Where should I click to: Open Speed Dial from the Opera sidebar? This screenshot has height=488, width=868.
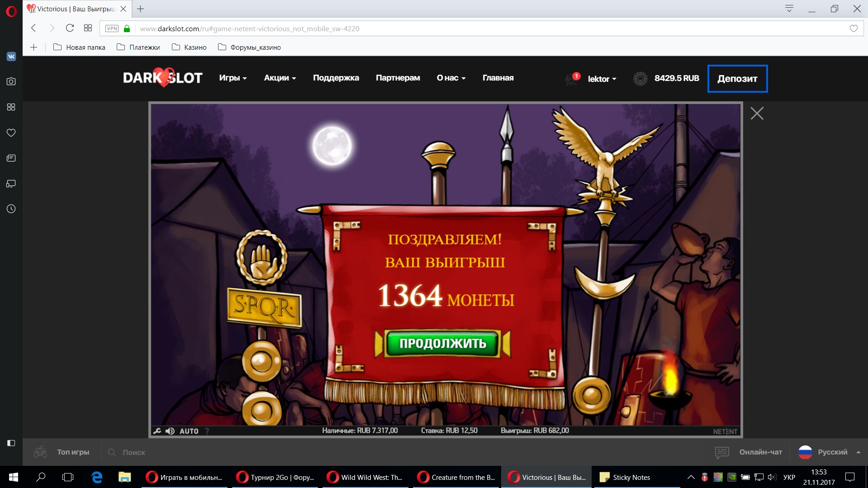[x=11, y=107]
